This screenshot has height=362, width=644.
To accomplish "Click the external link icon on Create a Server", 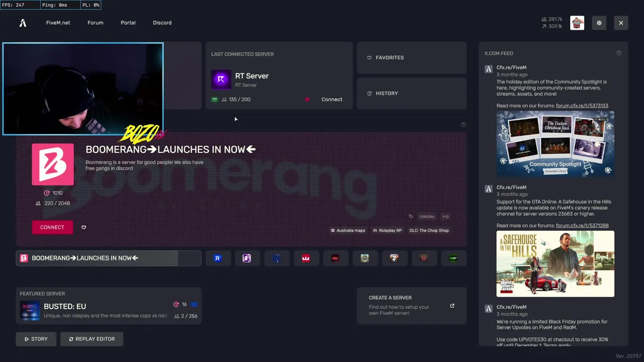I will (452, 306).
